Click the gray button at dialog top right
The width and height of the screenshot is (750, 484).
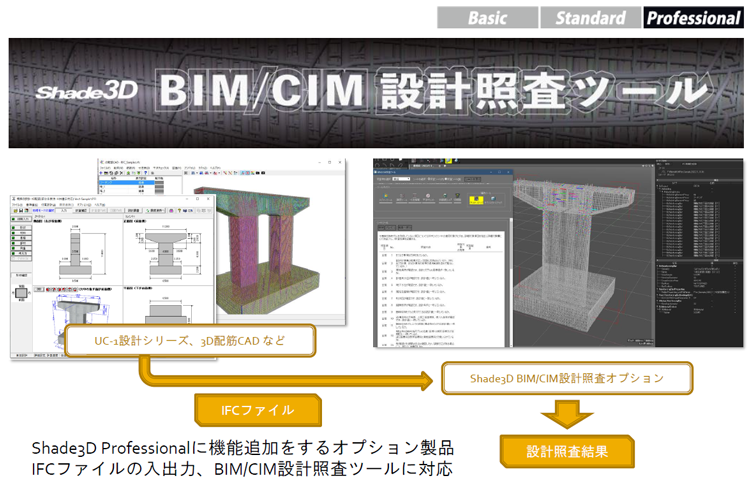[473, 179]
